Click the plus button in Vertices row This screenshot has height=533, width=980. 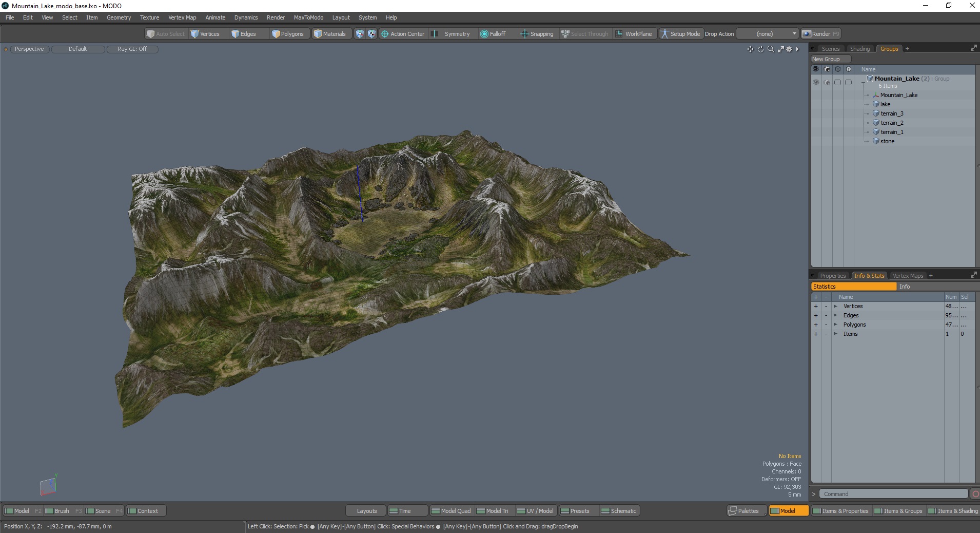pyautogui.click(x=816, y=306)
